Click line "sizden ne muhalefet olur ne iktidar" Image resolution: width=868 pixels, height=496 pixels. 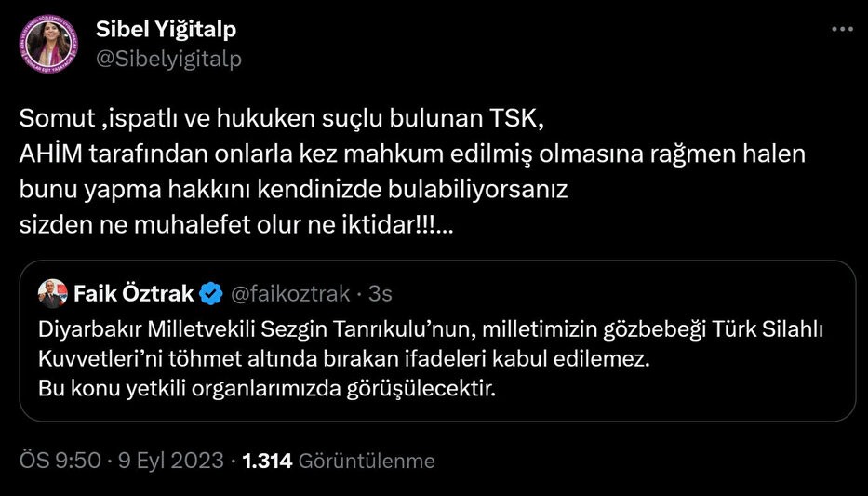tap(237, 225)
